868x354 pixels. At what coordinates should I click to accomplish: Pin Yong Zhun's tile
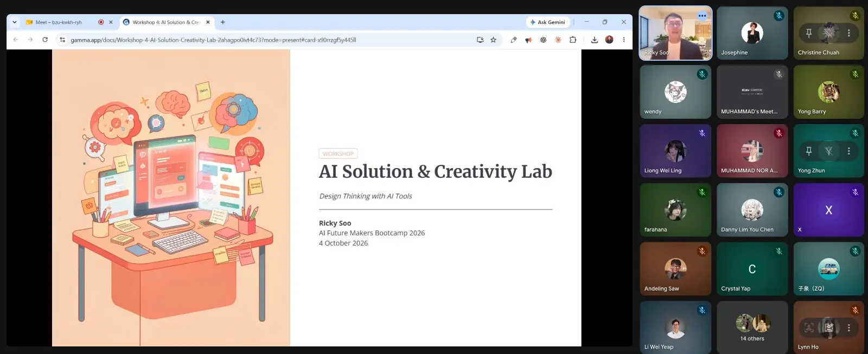point(809,151)
